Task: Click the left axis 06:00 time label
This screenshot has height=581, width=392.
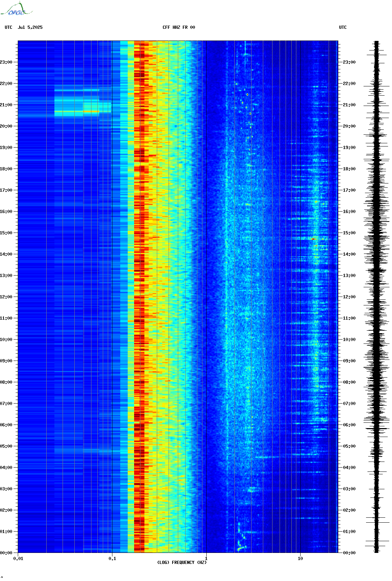Action: [x=6, y=425]
